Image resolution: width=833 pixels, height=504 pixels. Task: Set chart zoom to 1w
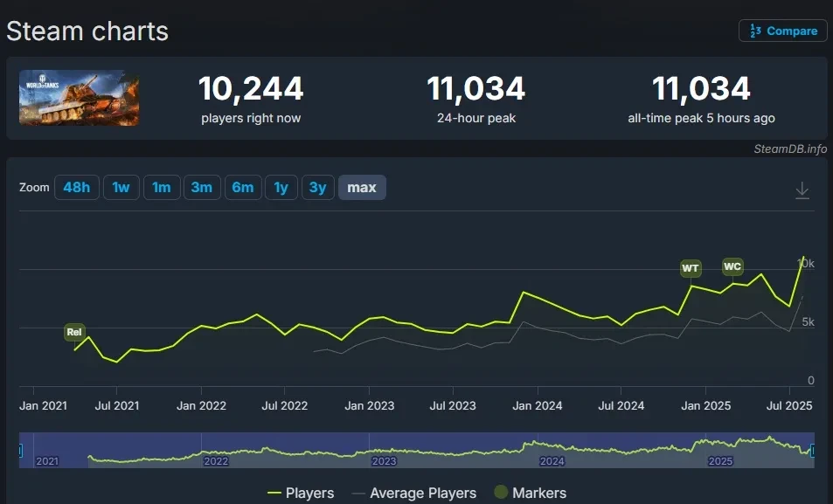tap(121, 188)
